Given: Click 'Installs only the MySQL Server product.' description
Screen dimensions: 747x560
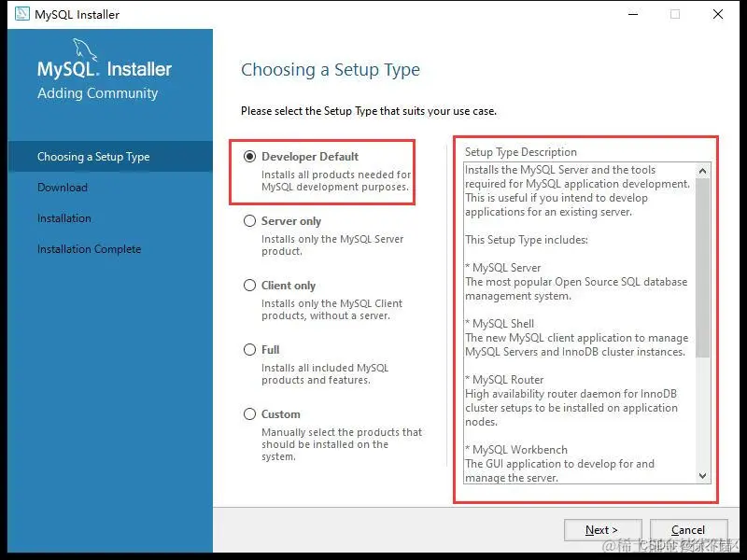Looking at the screenshot, I should click(332, 245).
